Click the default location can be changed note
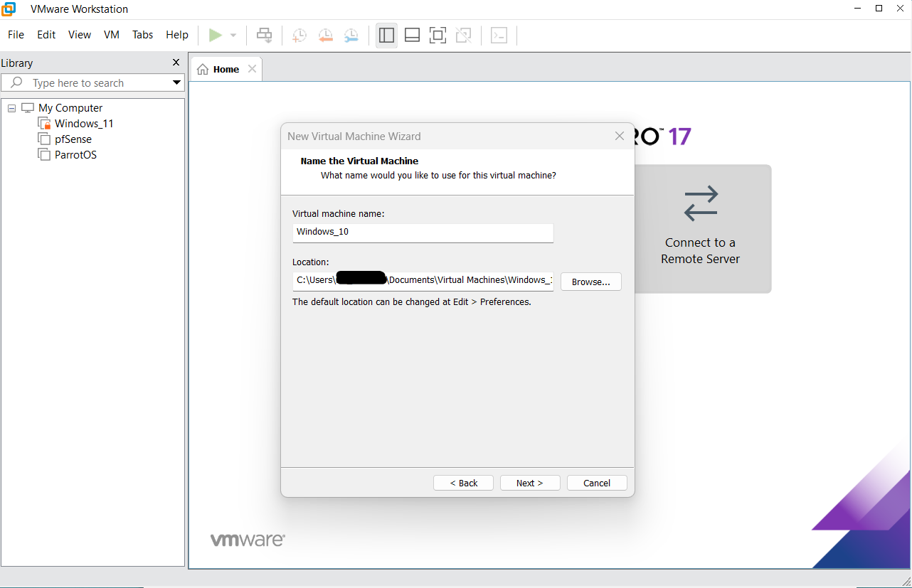Viewport: 912px width, 588px height. 412,301
